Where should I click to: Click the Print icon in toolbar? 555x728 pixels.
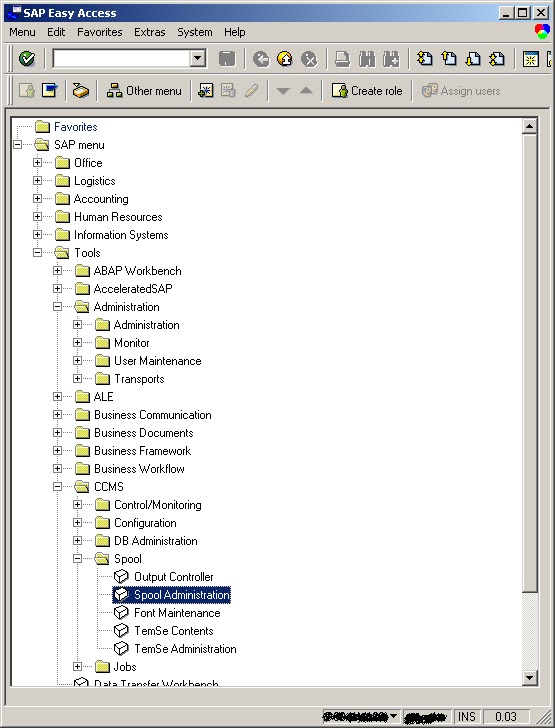(x=343, y=59)
